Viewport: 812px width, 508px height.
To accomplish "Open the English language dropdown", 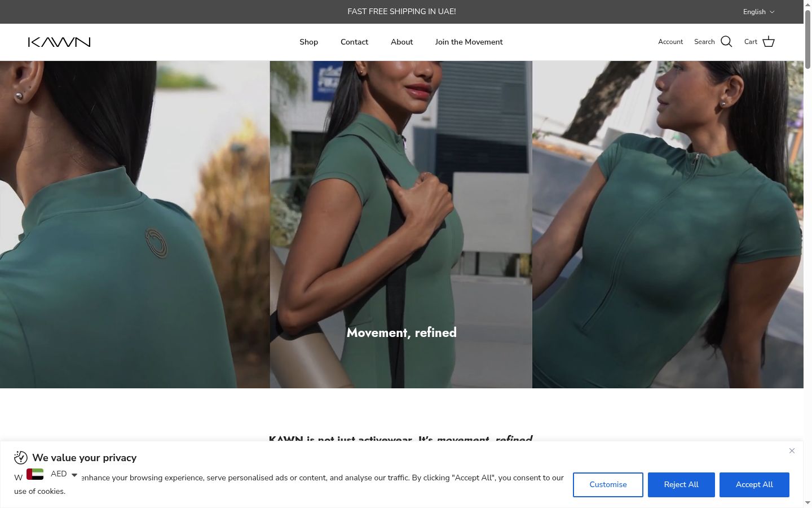I will tap(758, 12).
